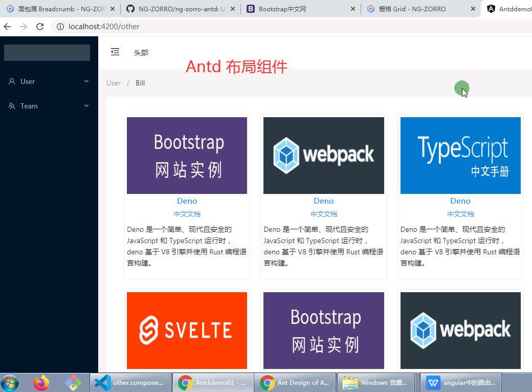Click the Bill breadcrumb item
This screenshot has height=392, width=532.
click(x=140, y=83)
